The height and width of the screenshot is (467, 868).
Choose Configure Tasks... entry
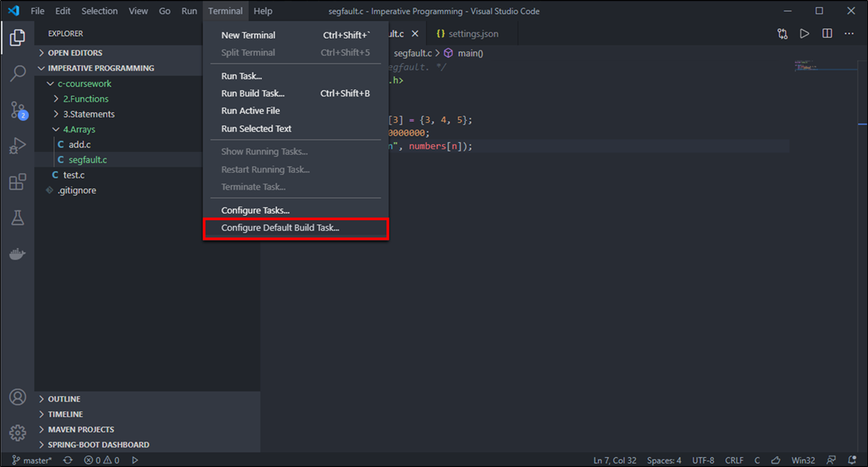pyautogui.click(x=296, y=211)
